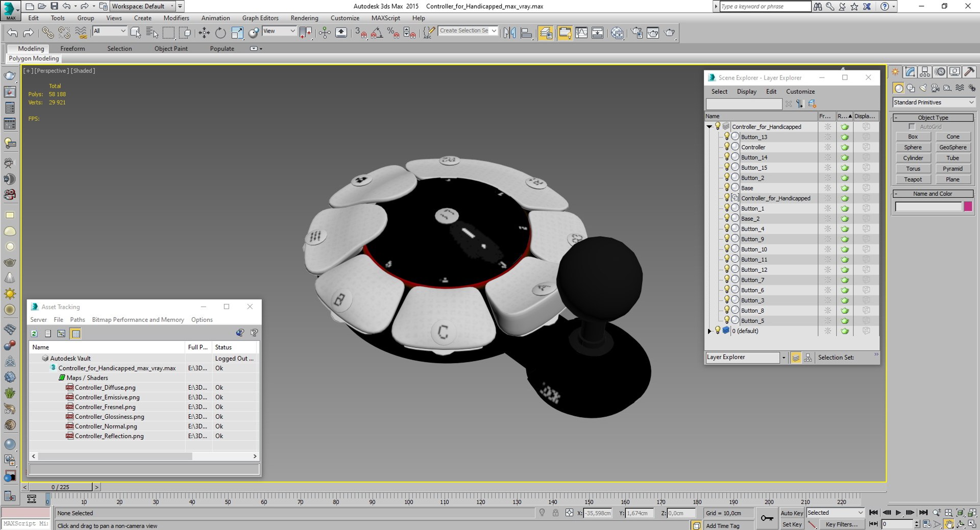Select the Space Warps category icon
This screenshot has height=530, width=980.
tap(960, 88)
